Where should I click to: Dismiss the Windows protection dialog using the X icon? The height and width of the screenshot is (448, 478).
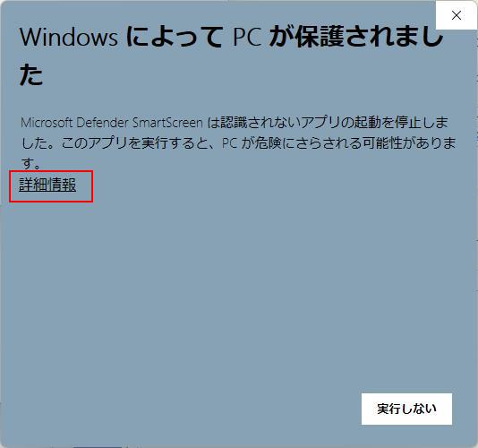click(x=457, y=15)
